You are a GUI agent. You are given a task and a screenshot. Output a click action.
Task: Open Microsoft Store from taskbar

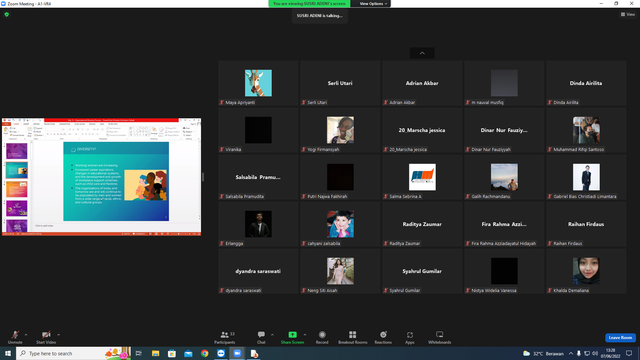click(172, 353)
